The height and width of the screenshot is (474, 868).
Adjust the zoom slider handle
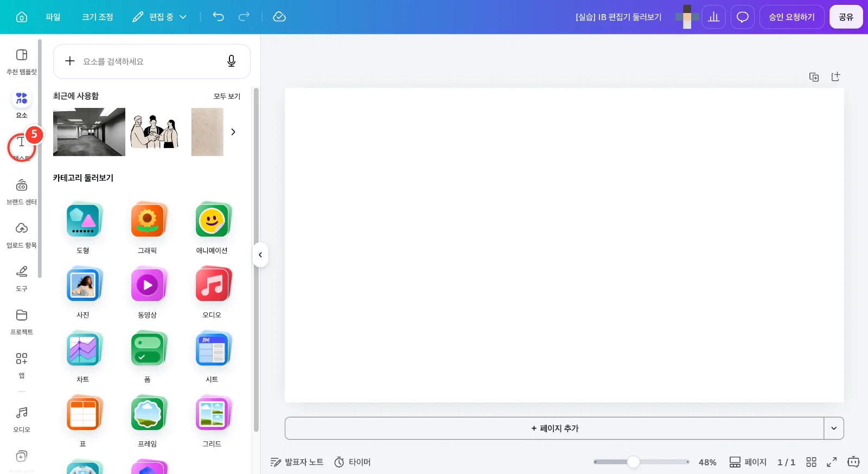tap(633, 462)
